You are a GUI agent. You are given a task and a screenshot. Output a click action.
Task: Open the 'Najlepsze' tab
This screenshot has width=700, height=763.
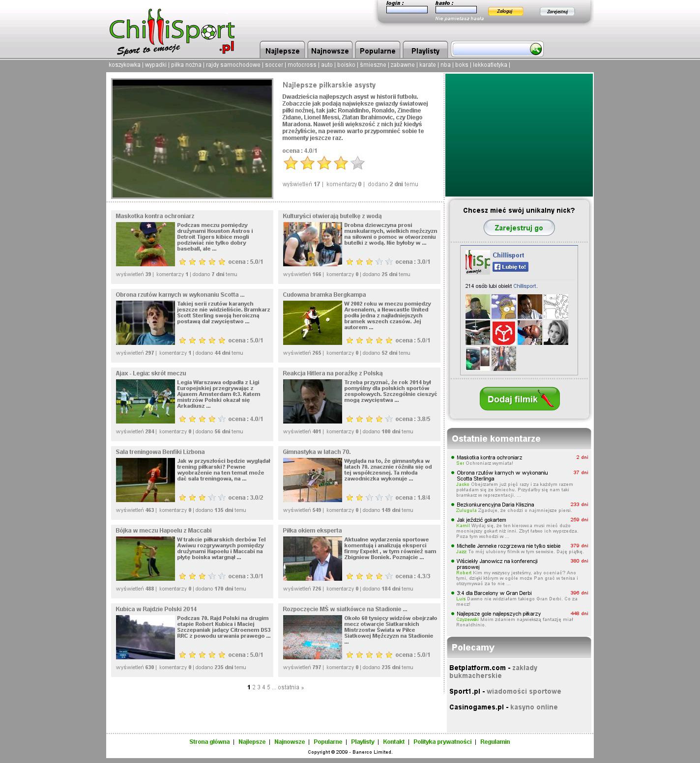point(282,51)
